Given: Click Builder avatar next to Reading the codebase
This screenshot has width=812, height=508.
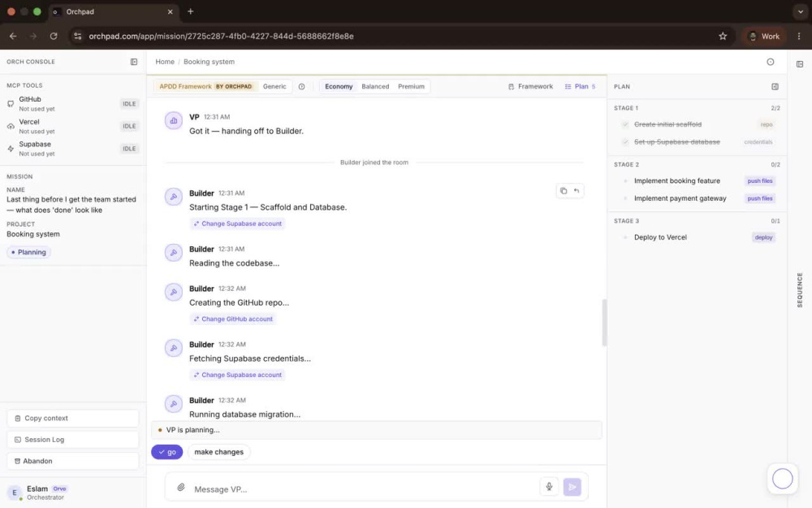Looking at the screenshot, I should (x=174, y=253).
